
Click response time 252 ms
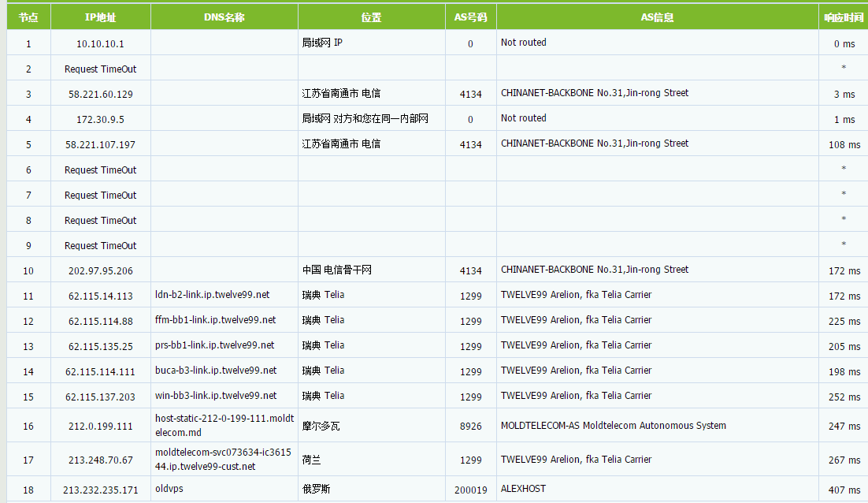pyautogui.click(x=844, y=397)
